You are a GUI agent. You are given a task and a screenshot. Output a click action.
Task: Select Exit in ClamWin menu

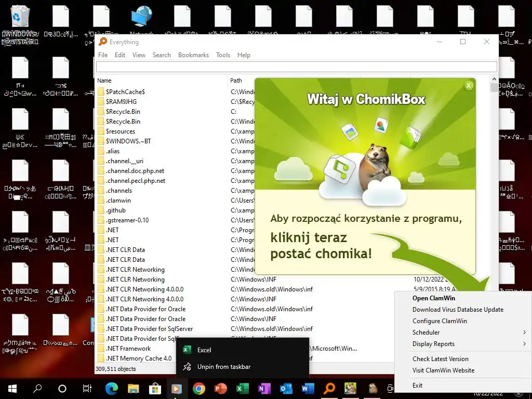tap(417, 385)
